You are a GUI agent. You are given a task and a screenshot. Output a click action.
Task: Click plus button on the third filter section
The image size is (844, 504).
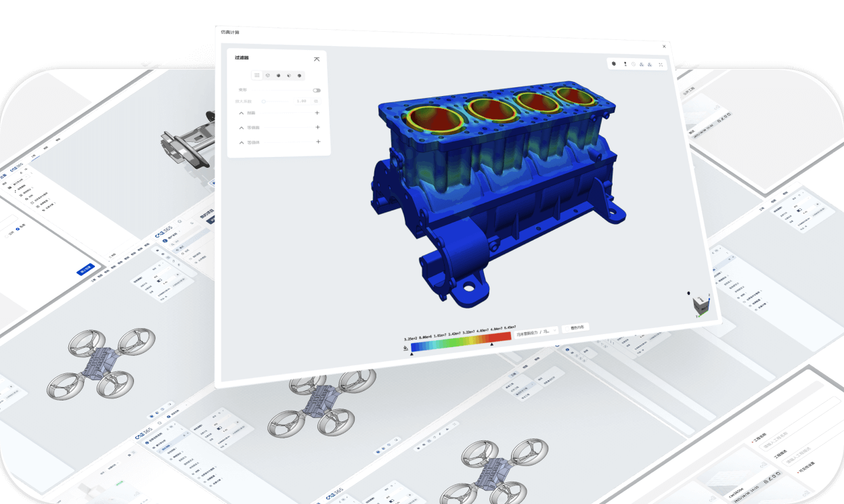pyautogui.click(x=318, y=142)
